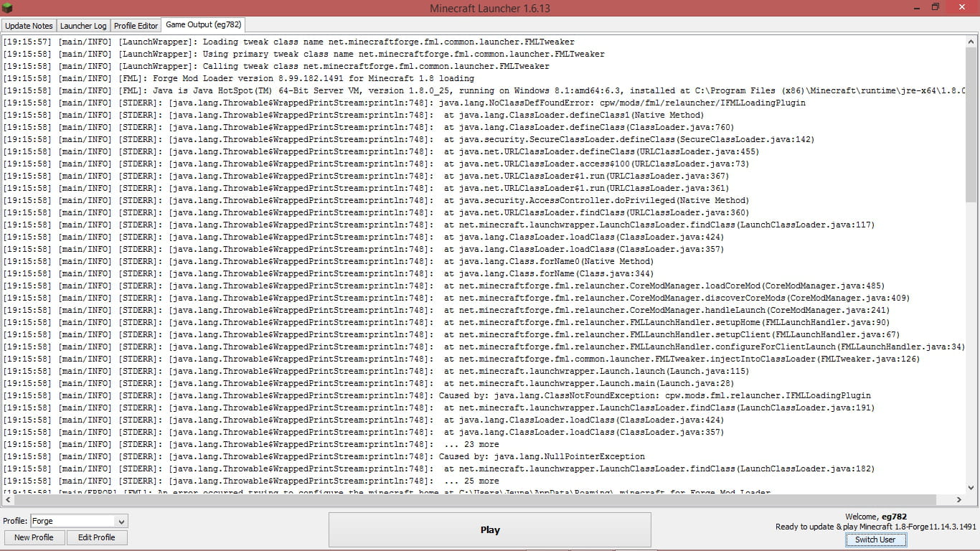Click the 'FMLTweaker.injectIntoClassLoader' stack line
Screen dimensions: 980x551
(462, 359)
